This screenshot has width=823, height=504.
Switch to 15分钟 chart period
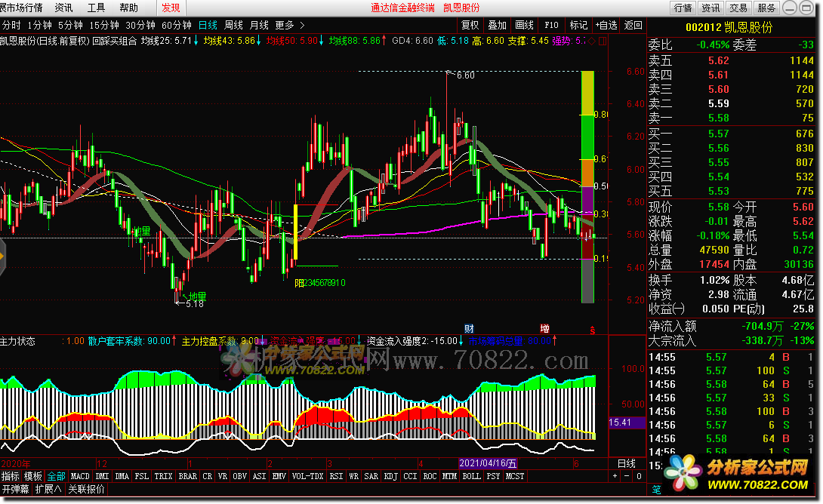(104, 25)
